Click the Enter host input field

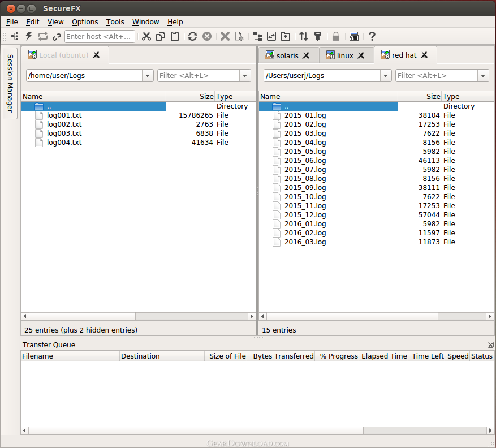click(100, 36)
